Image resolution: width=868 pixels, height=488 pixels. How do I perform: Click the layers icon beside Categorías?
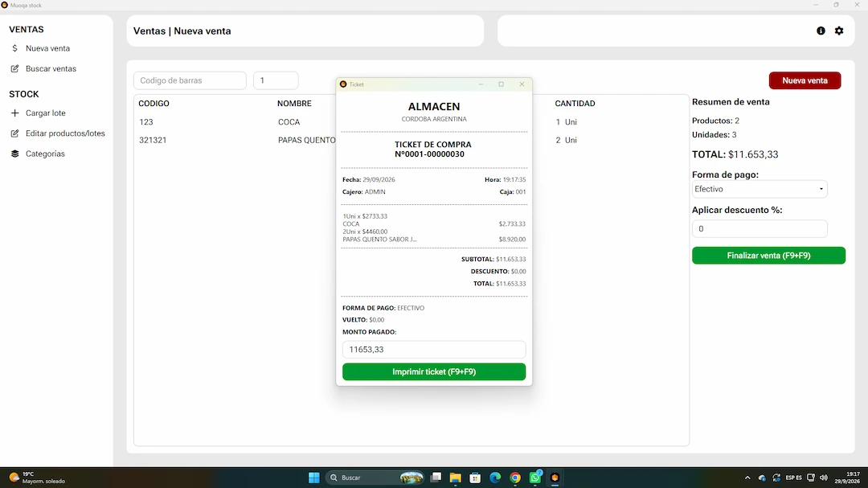tap(15, 154)
